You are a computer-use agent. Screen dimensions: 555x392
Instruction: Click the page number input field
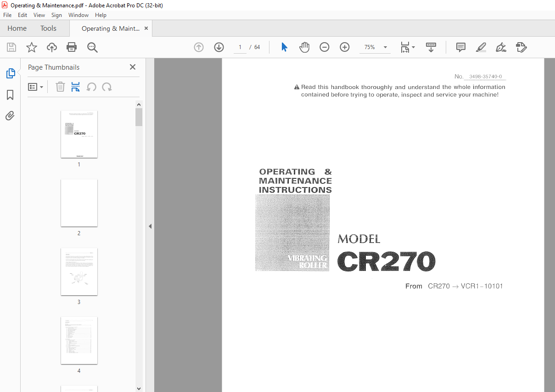[x=240, y=47]
